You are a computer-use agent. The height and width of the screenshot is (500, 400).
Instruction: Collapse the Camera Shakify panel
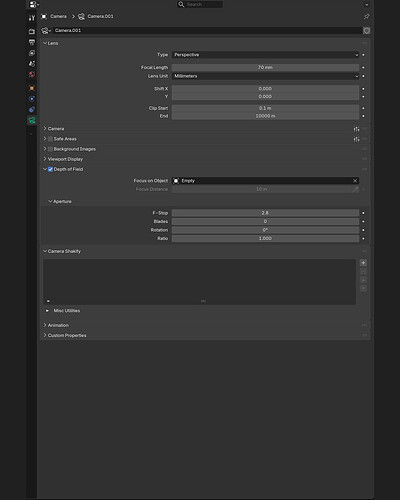45,251
